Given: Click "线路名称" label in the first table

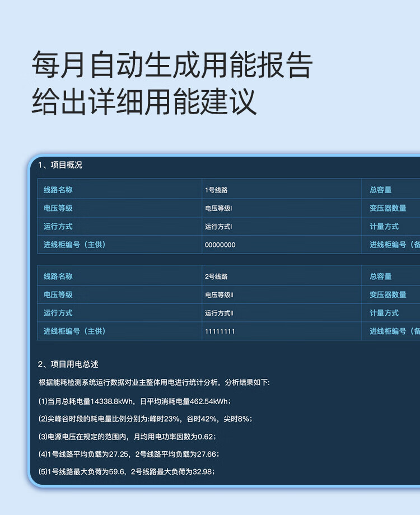Looking at the screenshot, I should [x=58, y=190].
